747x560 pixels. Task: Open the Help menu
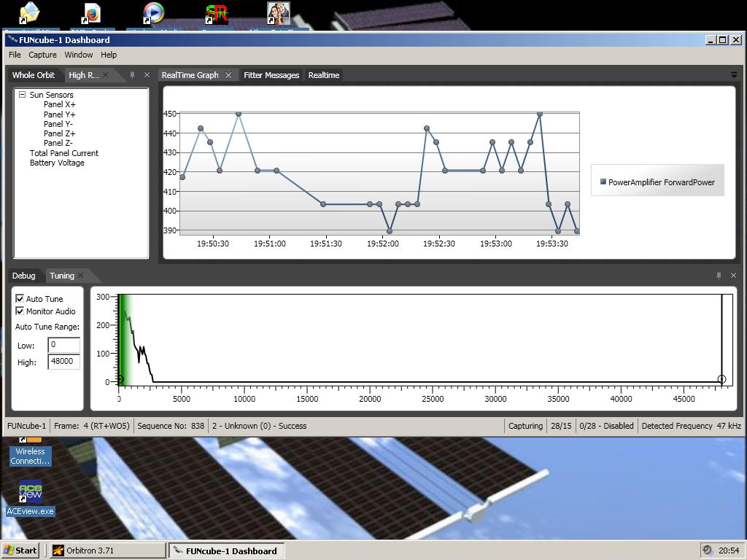tap(109, 55)
